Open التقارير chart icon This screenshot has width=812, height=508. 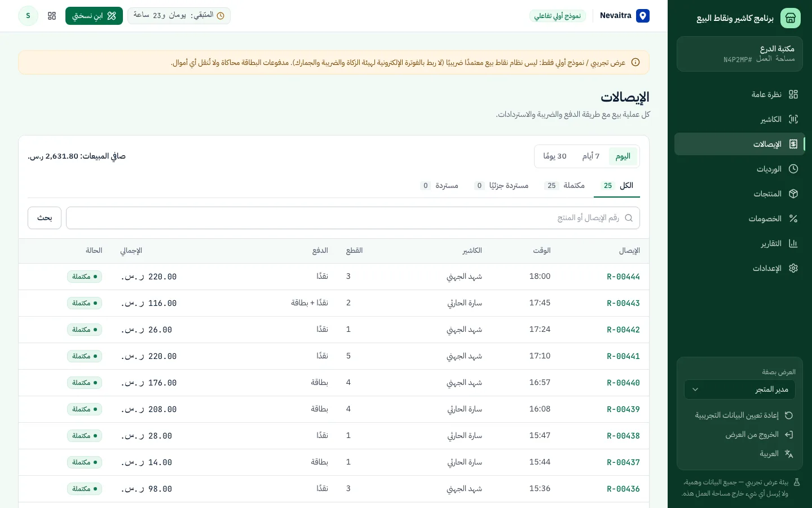793,243
